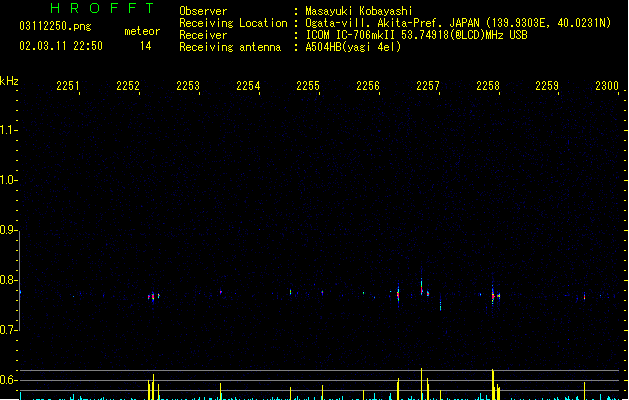Click the A504HB(yagi 4el) antenna text

tap(353, 47)
